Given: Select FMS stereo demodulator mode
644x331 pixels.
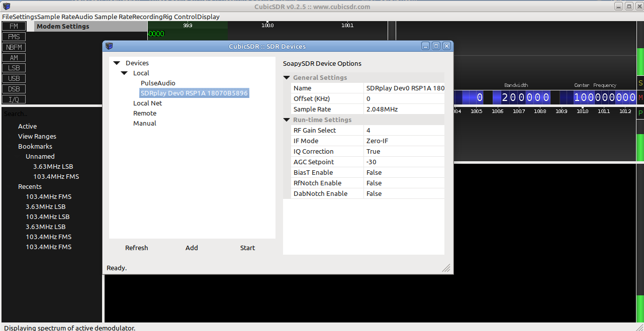Looking at the screenshot, I should tap(14, 37).
